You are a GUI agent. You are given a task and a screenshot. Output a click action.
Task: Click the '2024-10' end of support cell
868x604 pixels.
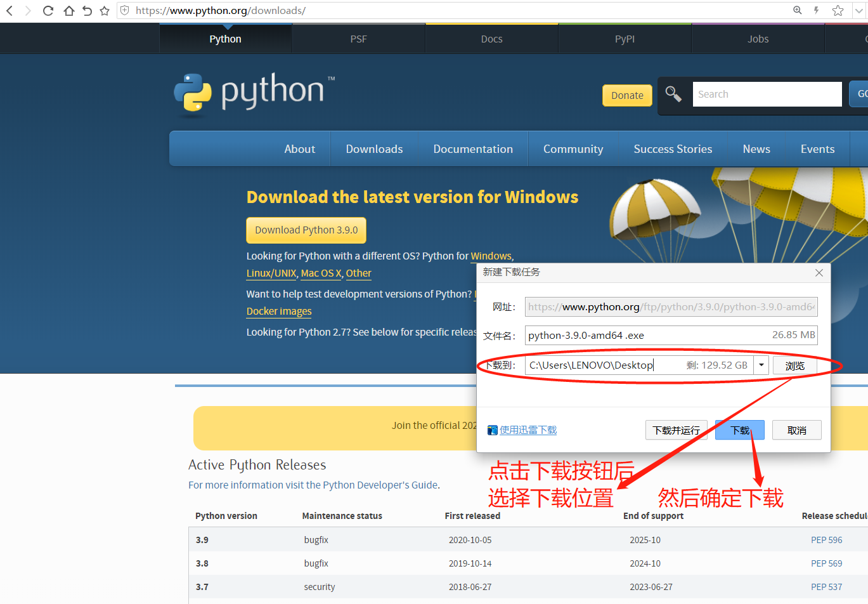(x=645, y=563)
